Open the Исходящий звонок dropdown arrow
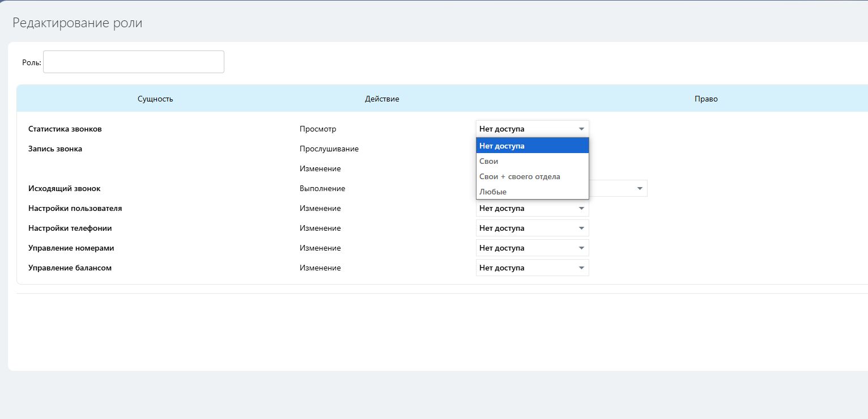 pos(639,188)
